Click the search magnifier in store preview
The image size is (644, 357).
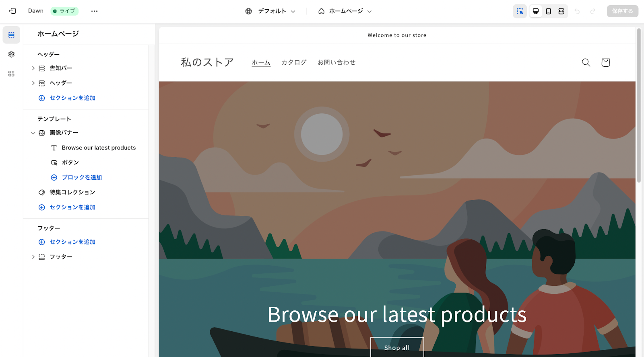coord(586,62)
